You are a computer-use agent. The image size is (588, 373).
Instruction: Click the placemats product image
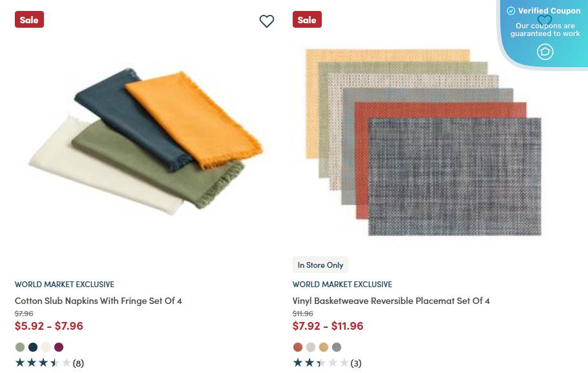[x=424, y=143]
